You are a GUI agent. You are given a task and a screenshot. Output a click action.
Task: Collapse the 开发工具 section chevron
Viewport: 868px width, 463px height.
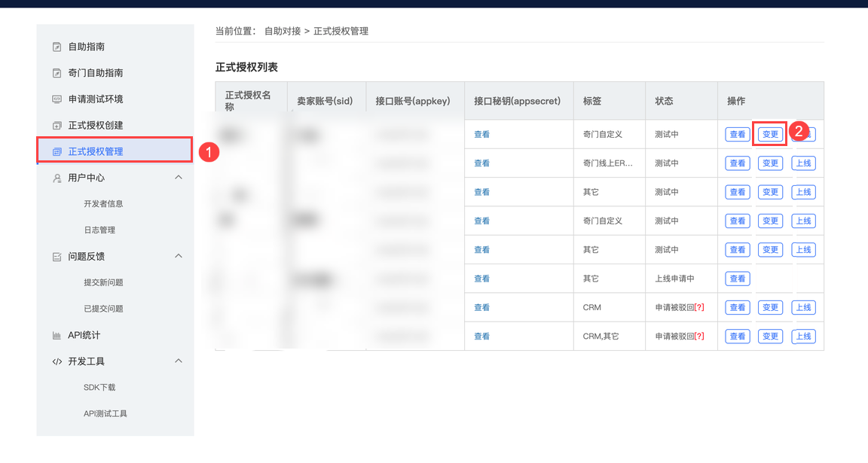coord(179,361)
